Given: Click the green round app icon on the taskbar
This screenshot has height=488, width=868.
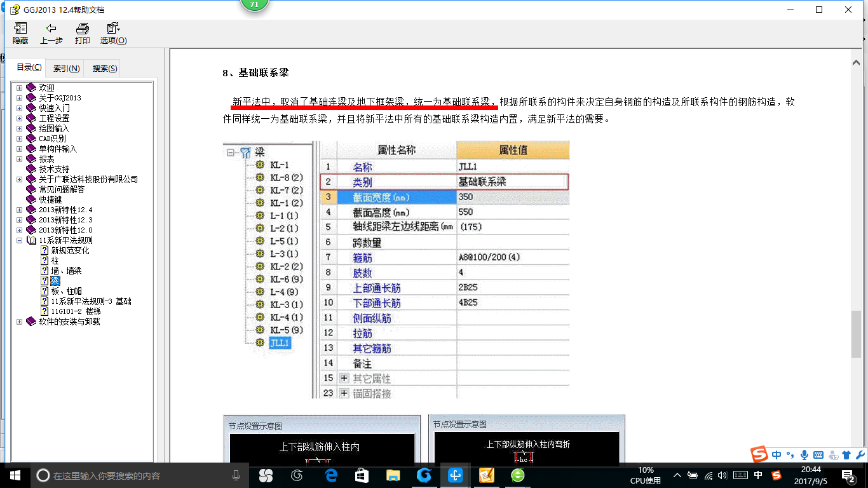Looking at the screenshot, I should pyautogui.click(x=518, y=475).
